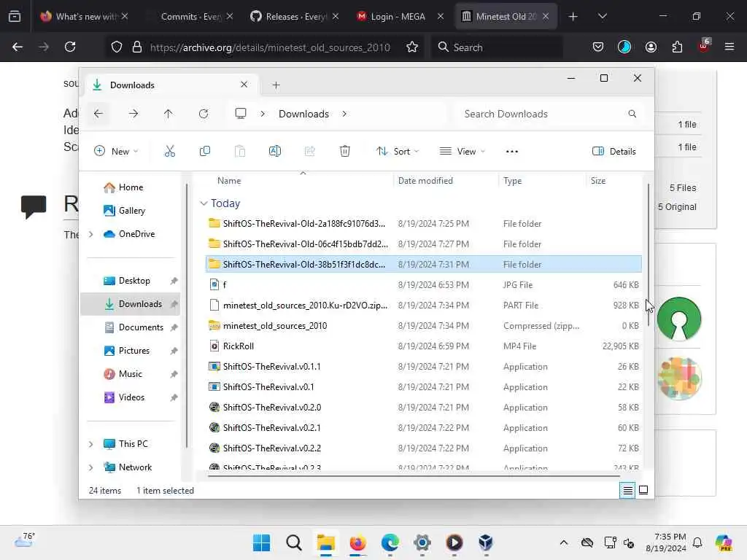Open Firefox extensions puzzle icon
This screenshot has height=560, width=747.
click(677, 47)
